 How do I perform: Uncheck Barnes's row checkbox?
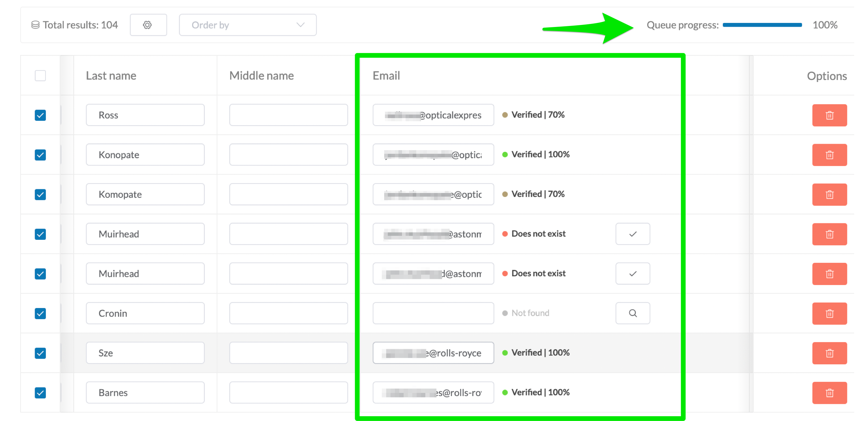click(x=40, y=393)
